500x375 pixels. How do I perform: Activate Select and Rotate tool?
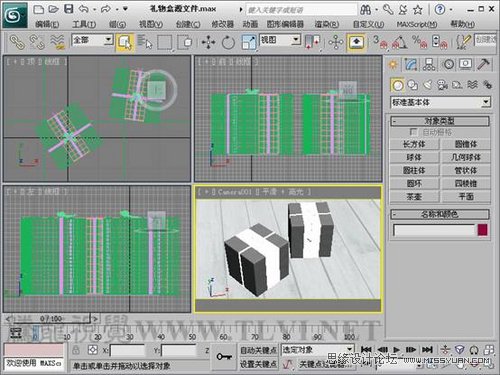228,42
